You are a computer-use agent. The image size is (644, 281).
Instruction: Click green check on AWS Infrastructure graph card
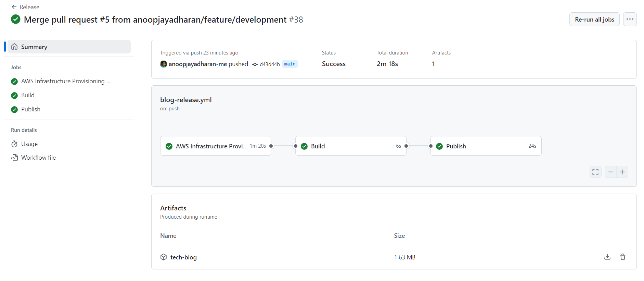pyautogui.click(x=169, y=146)
